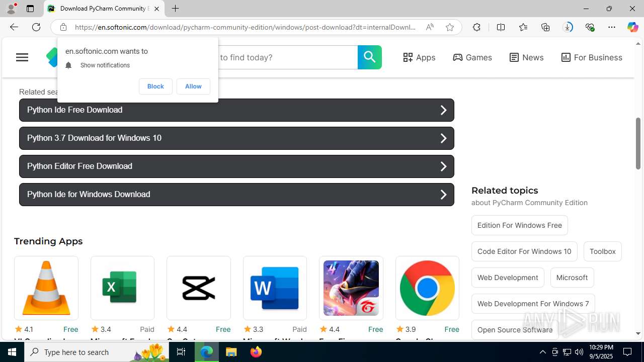This screenshot has width=644, height=362.
Task: Select Edition For Windows Free topic
Action: click(x=520, y=225)
